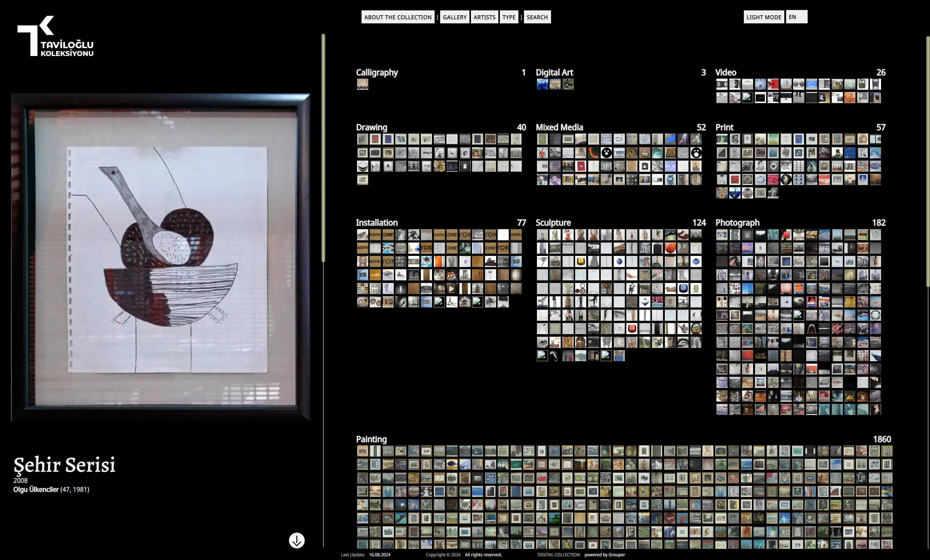This screenshot has height=560, width=930.
Task: Click the Sculpture count 124
Action: [x=699, y=223]
